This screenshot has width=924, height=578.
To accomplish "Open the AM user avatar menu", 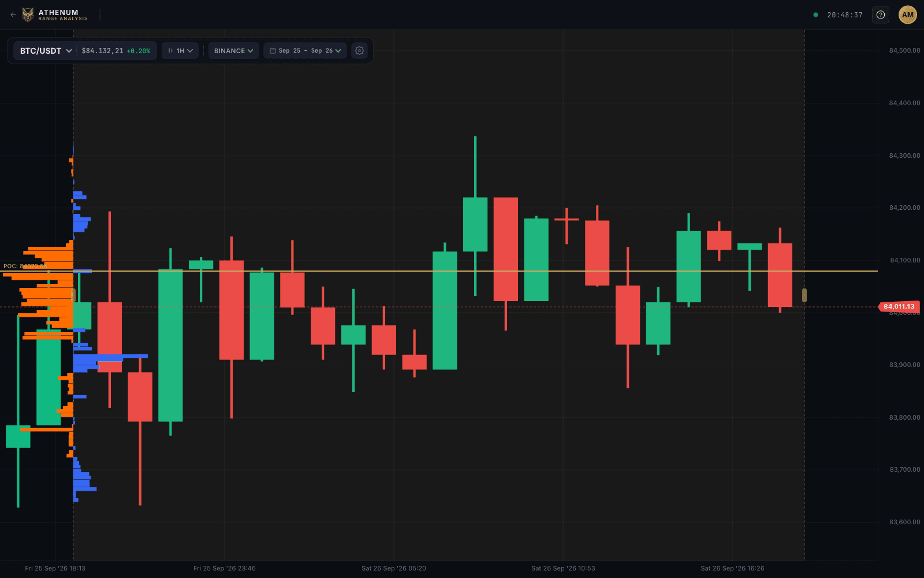I will (907, 15).
